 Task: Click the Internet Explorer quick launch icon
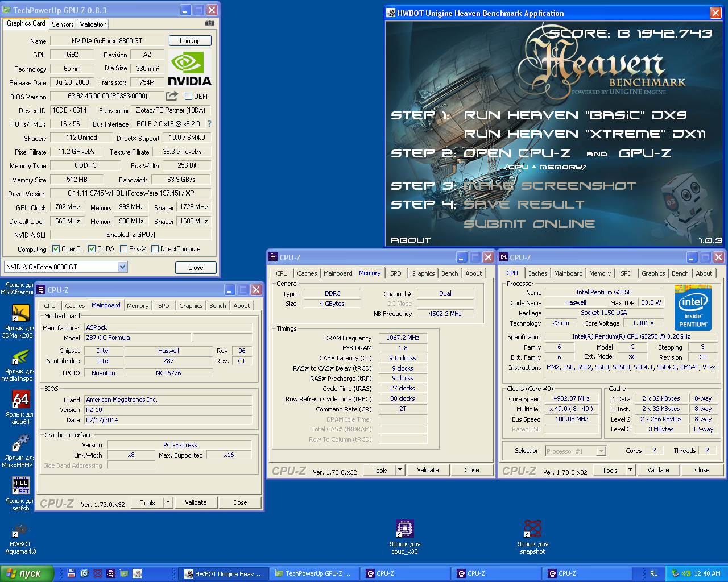pyautogui.click(x=85, y=573)
